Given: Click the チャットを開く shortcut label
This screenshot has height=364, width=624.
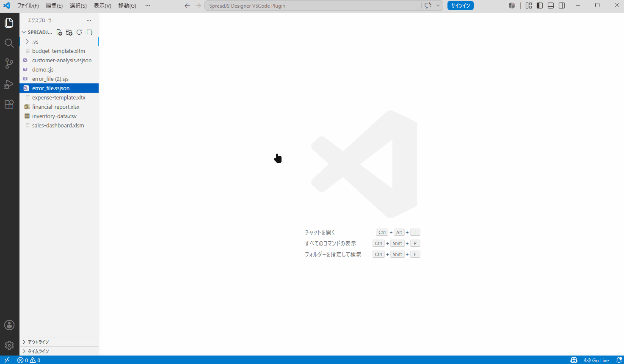Looking at the screenshot, I should point(320,232).
